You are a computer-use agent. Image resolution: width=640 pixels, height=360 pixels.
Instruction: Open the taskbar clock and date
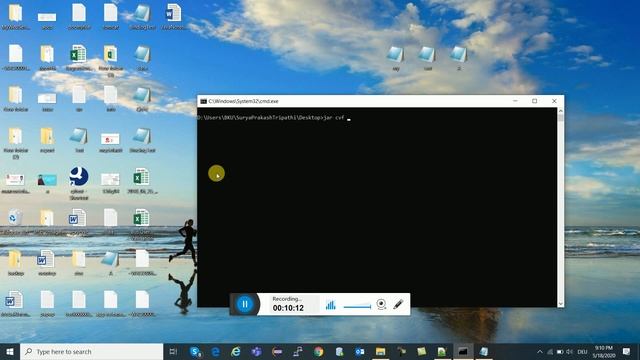pyautogui.click(x=604, y=351)
